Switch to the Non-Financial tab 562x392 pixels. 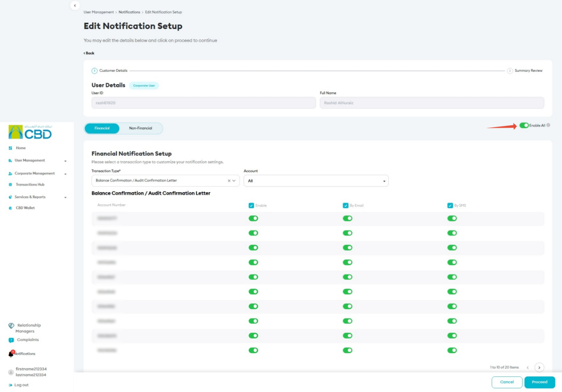point(140,128)
